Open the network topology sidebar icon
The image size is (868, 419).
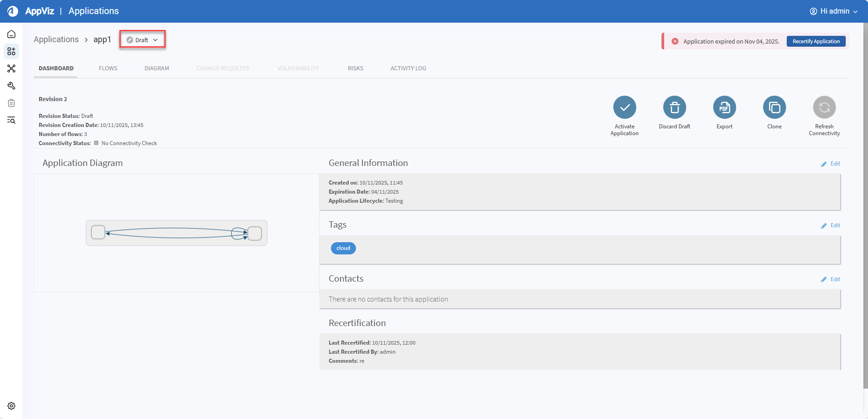pos(11,68)
